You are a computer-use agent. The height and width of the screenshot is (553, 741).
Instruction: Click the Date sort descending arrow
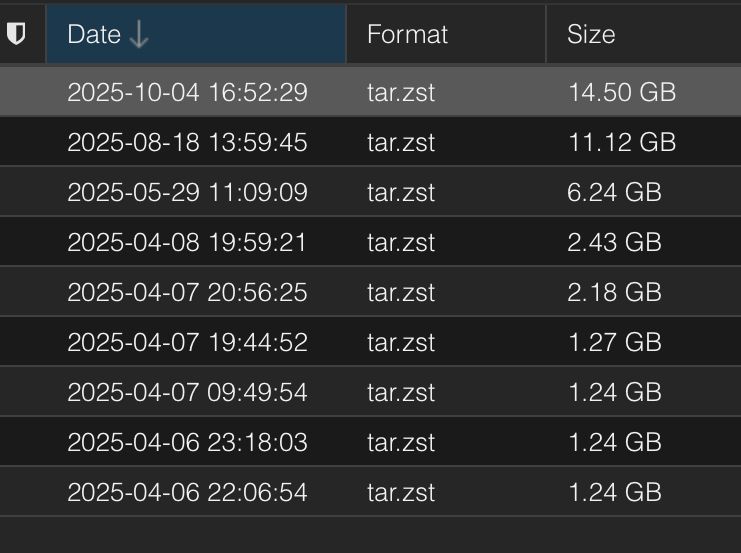coord(139,35)
